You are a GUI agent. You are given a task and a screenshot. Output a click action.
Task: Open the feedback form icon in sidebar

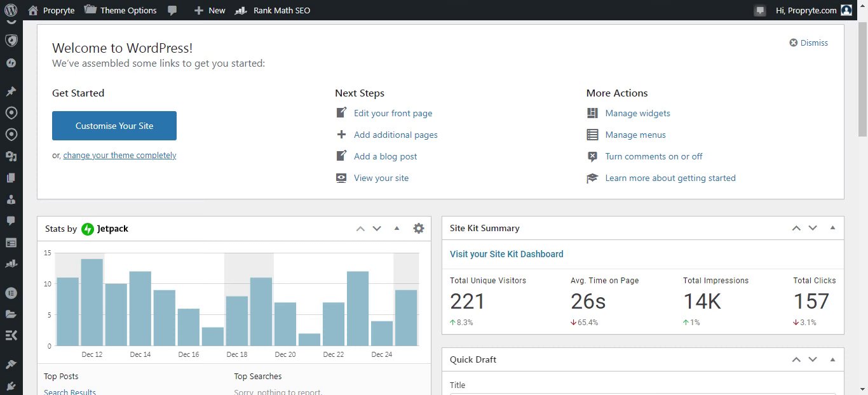click(x=11, y=243)
